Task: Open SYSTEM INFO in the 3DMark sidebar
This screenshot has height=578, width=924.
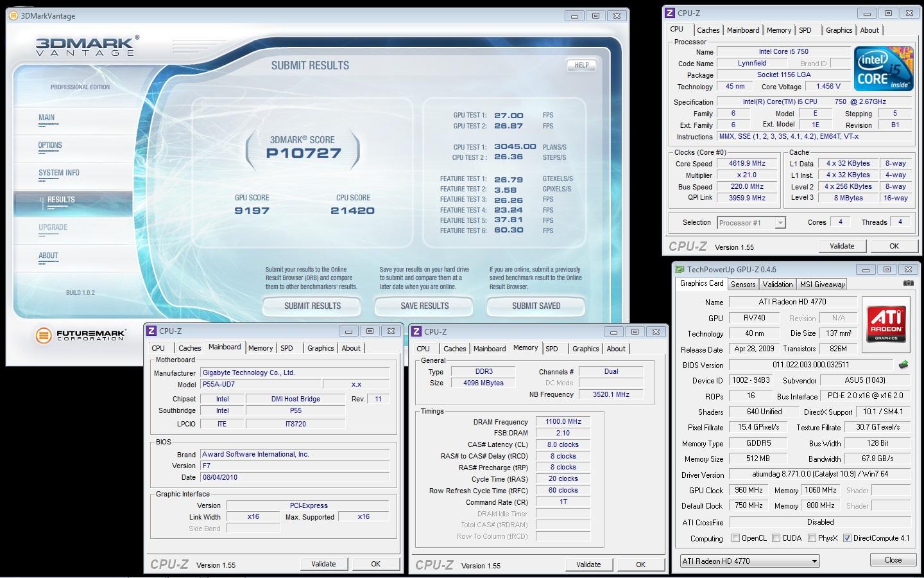Action: click(59, 173)
